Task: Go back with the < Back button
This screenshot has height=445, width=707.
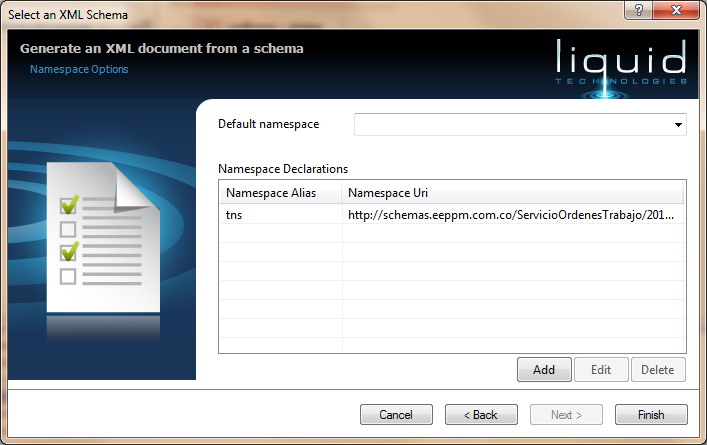Action: [481, 414]
